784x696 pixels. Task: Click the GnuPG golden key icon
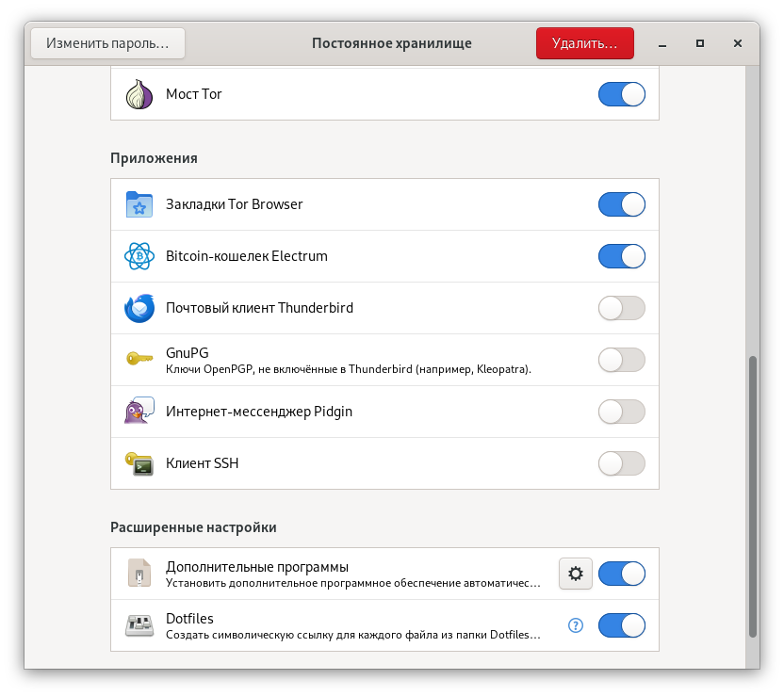coord(139,360)
